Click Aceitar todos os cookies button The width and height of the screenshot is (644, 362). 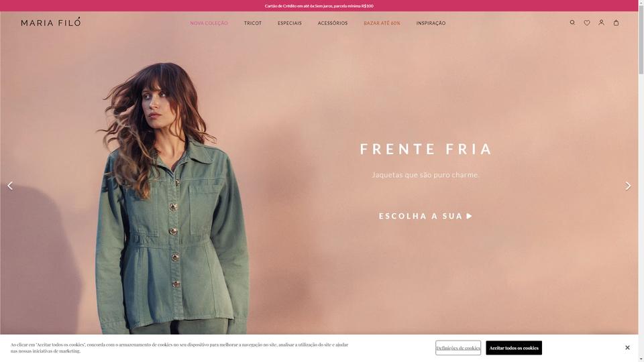point(514,348)
